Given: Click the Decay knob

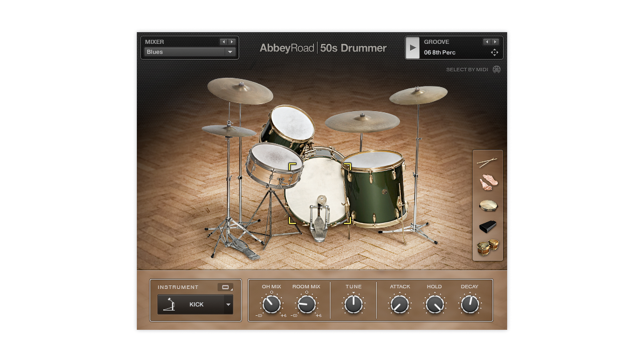Looking at the screenshot, I should coord(470,304).
